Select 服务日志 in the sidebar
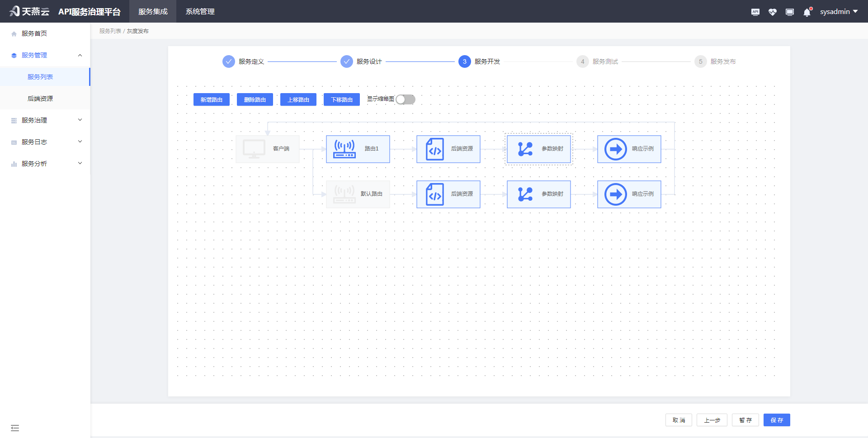Image resolution: width=868 pixels, height=438 pixels. 45,141
